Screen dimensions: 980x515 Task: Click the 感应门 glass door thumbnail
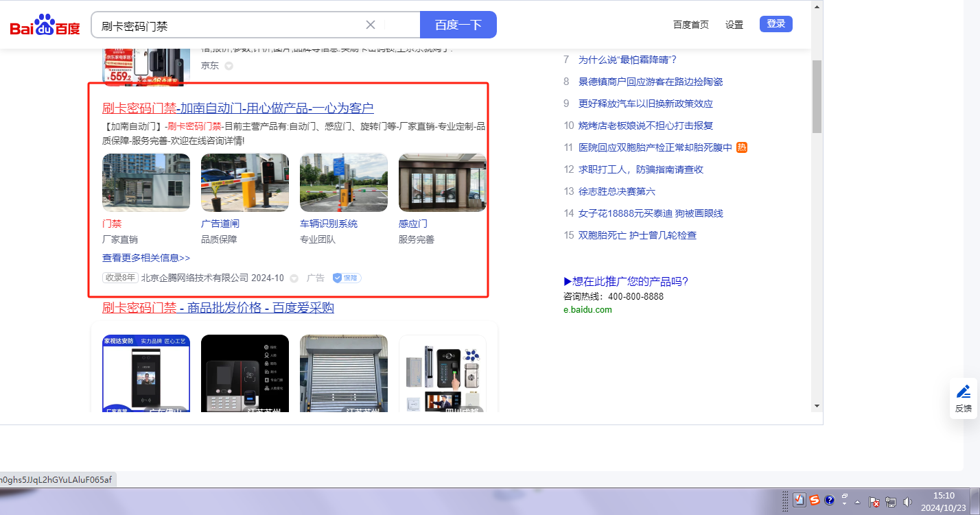442,182
